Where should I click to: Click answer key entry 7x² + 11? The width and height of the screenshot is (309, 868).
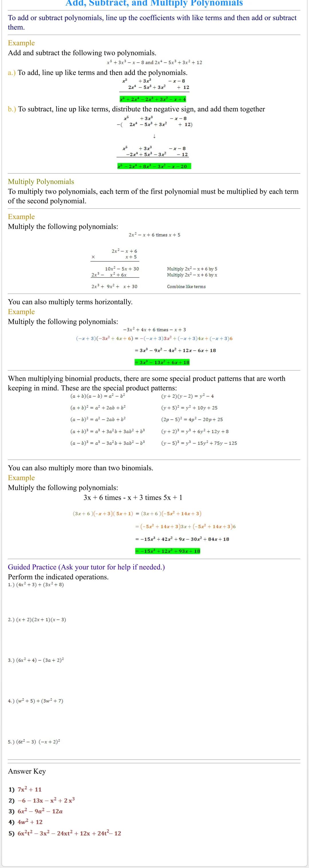coord(29,790)
